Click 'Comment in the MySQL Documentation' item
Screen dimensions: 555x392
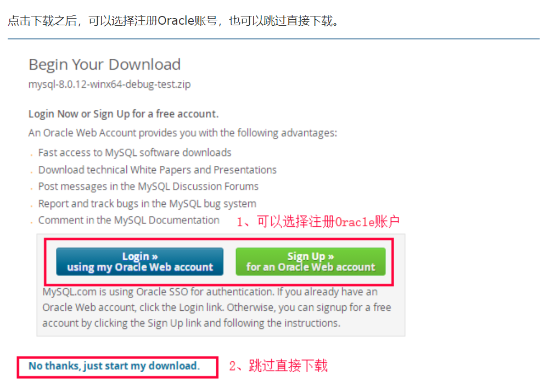129,220
